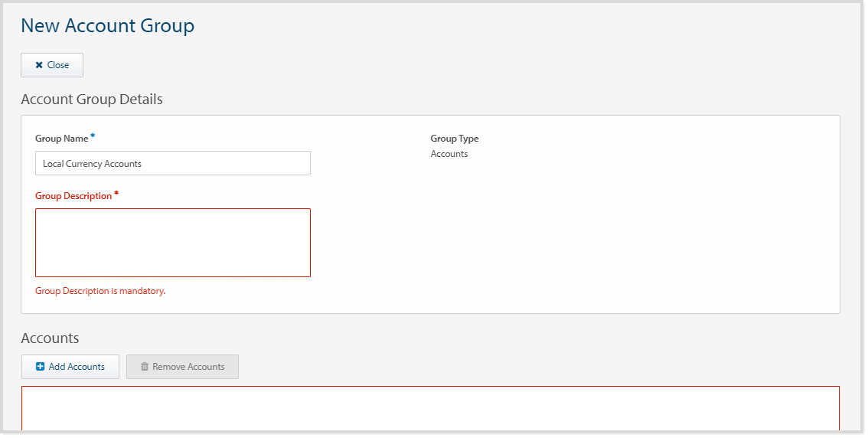Screen dimensions: 868x438
Task: Click the empty red-bordered accounts list area
Action: pyautogui.click(x=430, y=409)
